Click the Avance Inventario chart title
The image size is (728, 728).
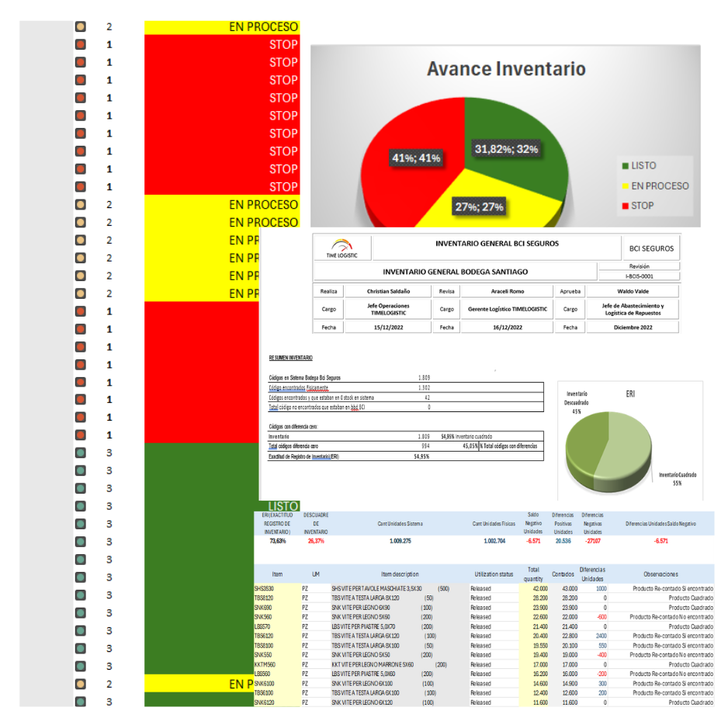[506, 69]
